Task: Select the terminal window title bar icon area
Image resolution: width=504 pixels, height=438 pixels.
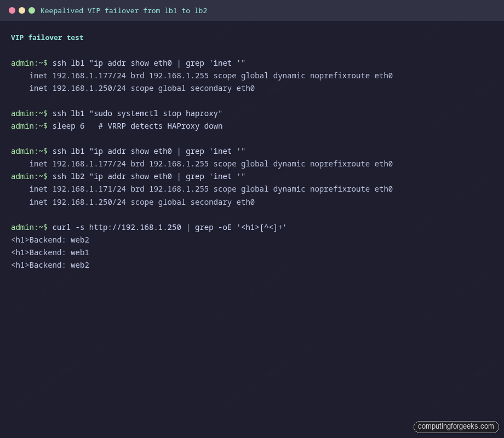Action: (x=22, y=10)
